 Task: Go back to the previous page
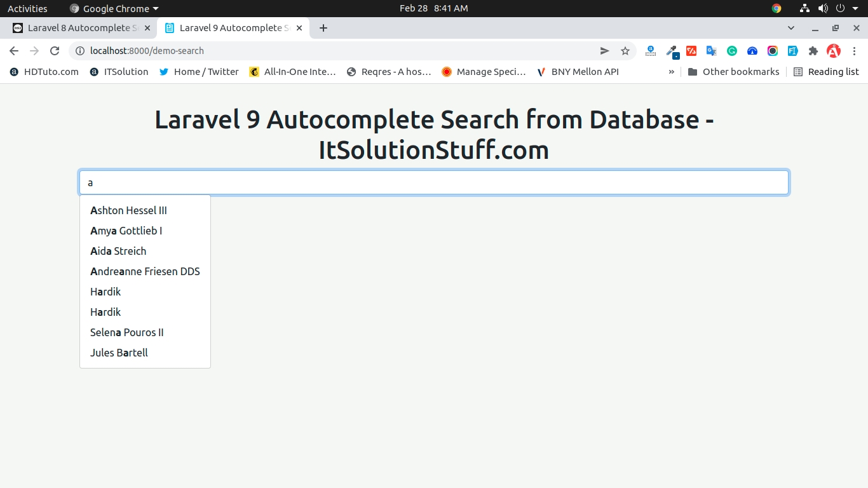point(14,51)
